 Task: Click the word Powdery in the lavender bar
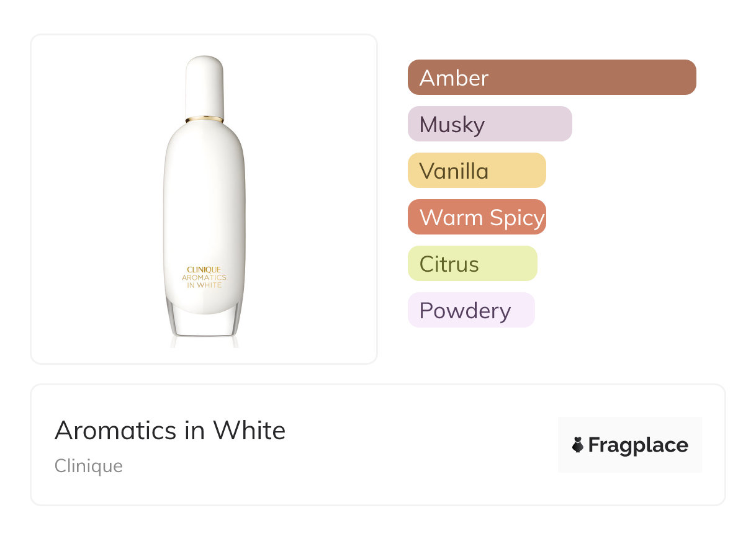(465, 311)
